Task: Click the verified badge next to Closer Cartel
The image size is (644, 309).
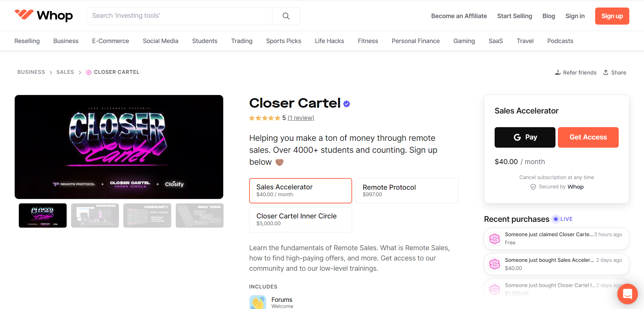Action: click(x=346, y=104)
